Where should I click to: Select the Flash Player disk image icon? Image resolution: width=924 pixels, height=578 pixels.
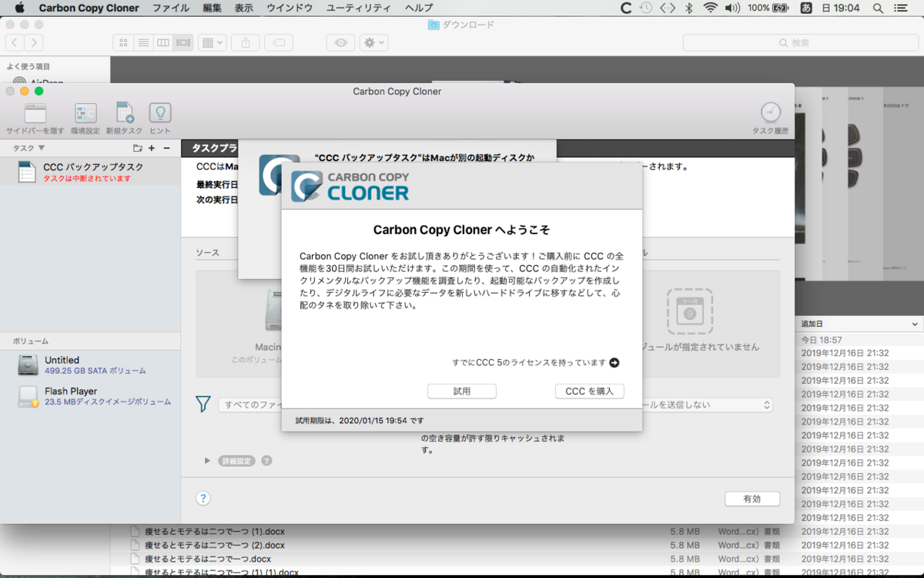tap(28, 396)
